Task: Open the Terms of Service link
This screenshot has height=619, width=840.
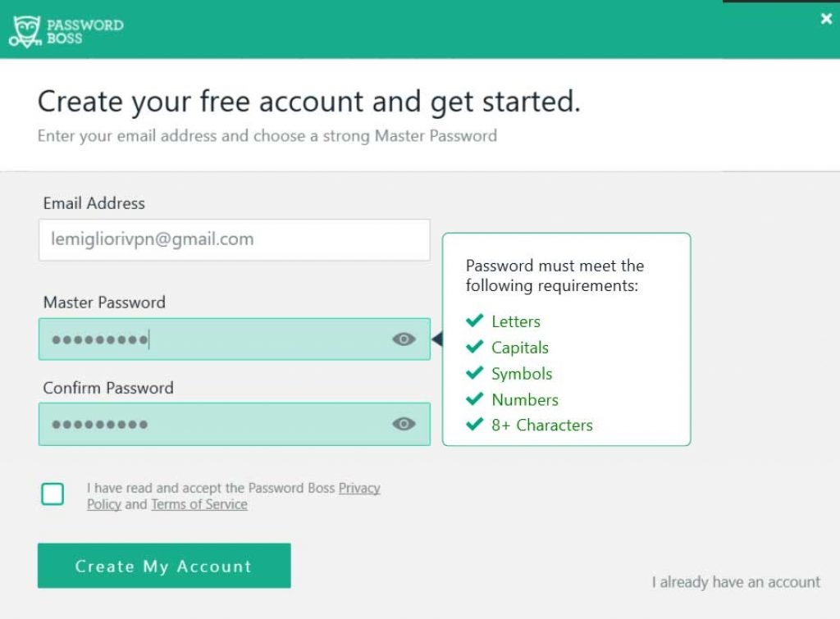Action: [x=199, y=504]
